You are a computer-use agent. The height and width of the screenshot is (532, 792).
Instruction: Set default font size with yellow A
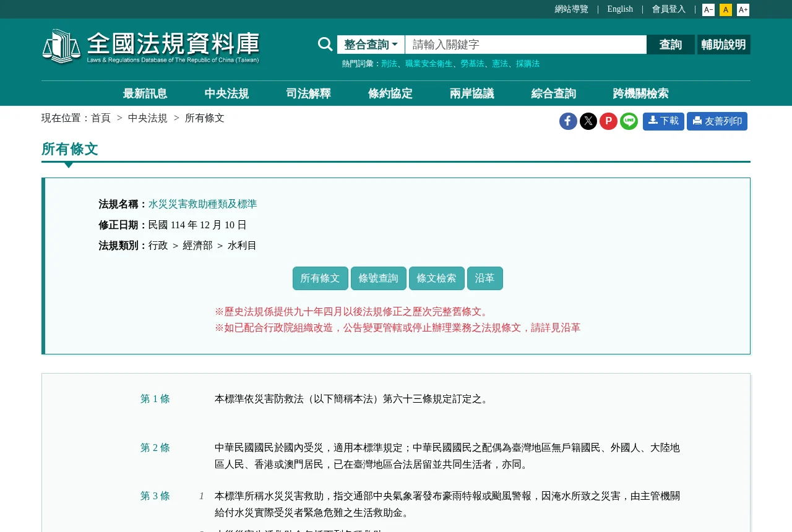[x=726, y=10]
